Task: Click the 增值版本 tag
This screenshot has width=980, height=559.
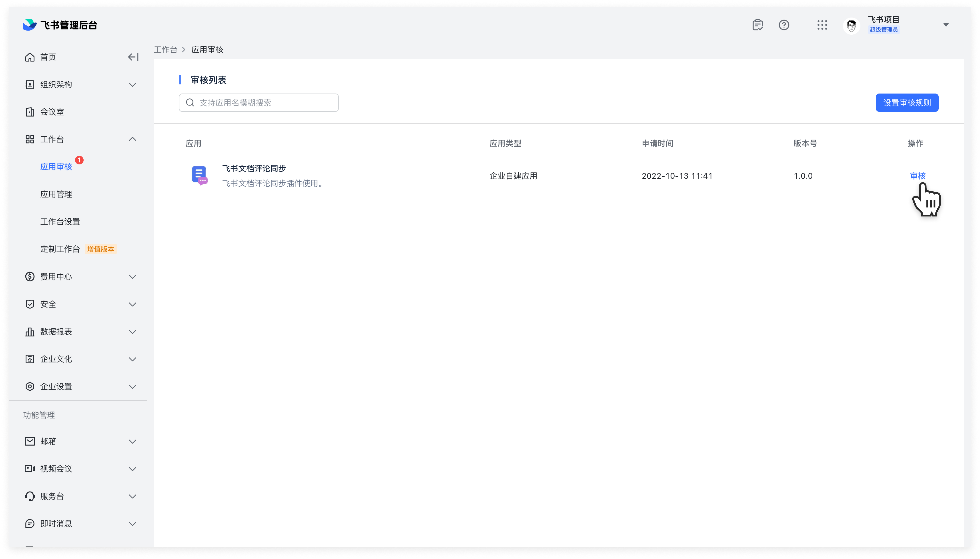Action: pos(101,249)
